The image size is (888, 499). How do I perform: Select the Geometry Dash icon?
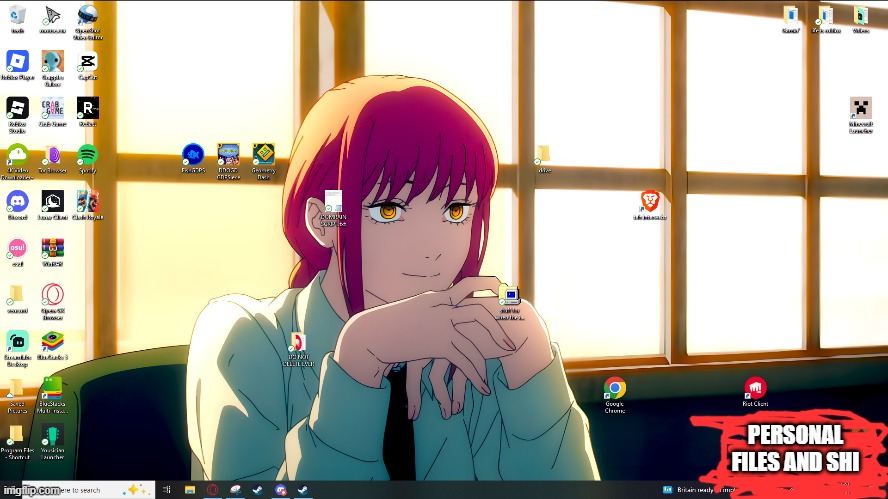click(x=263, y=161)
